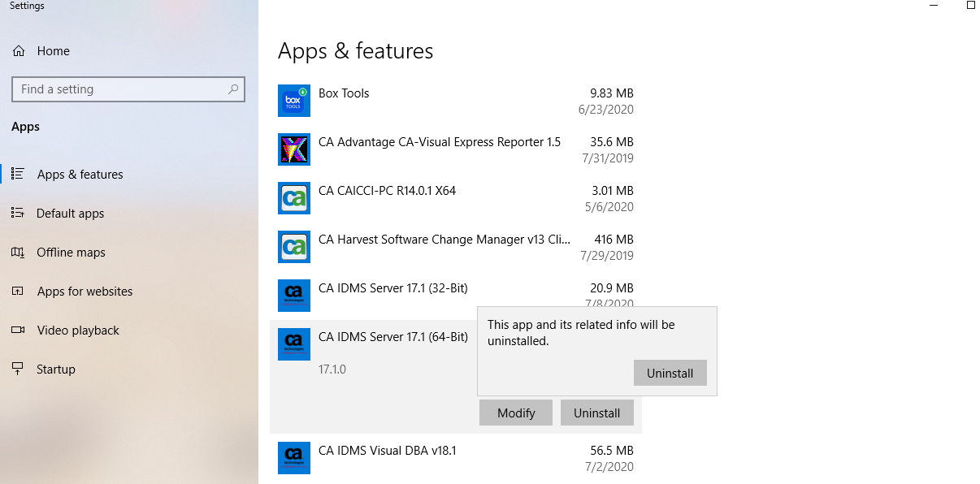Viewport: 980px width, 484px height.
Task: Select Apps for websites
Action: [85, 292]
